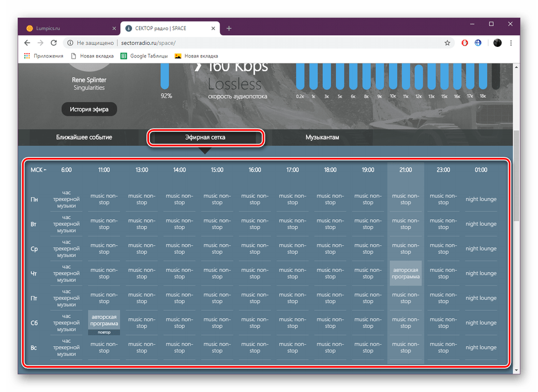The height and width of the screenshot is (392, 538).
Task: Open a new tab with plus icon
Action: coord(229,29)
